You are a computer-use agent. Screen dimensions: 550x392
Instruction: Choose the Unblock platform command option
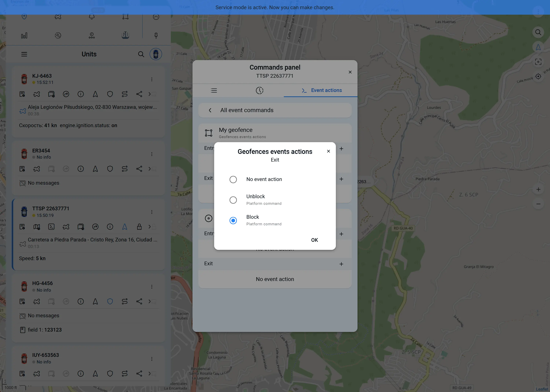click(233, 200)
